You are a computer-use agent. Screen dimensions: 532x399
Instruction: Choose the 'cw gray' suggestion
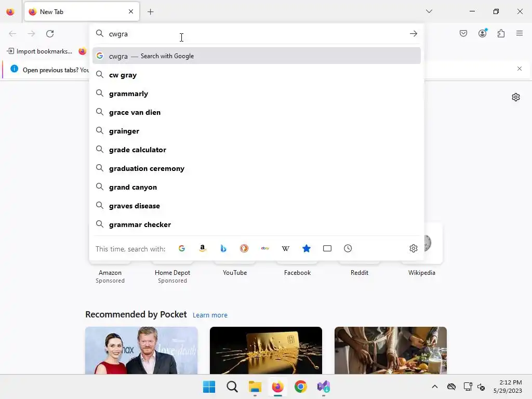257,75
